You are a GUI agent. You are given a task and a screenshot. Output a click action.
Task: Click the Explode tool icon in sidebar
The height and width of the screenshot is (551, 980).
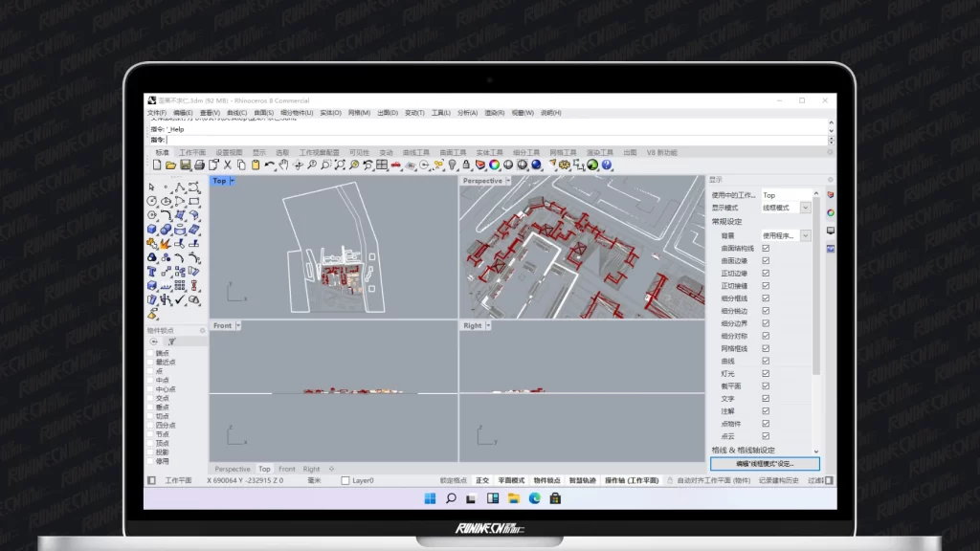166,243
